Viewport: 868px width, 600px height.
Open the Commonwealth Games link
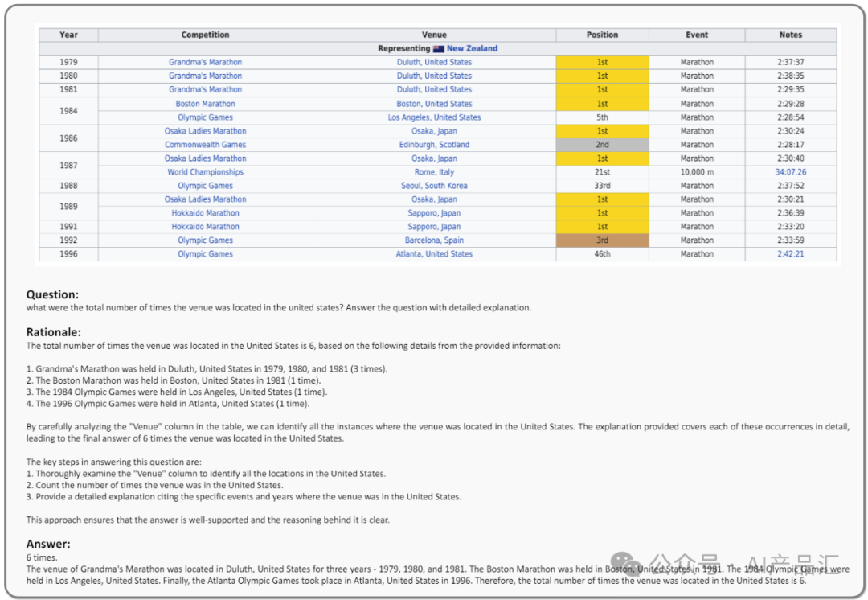point(206,145)
